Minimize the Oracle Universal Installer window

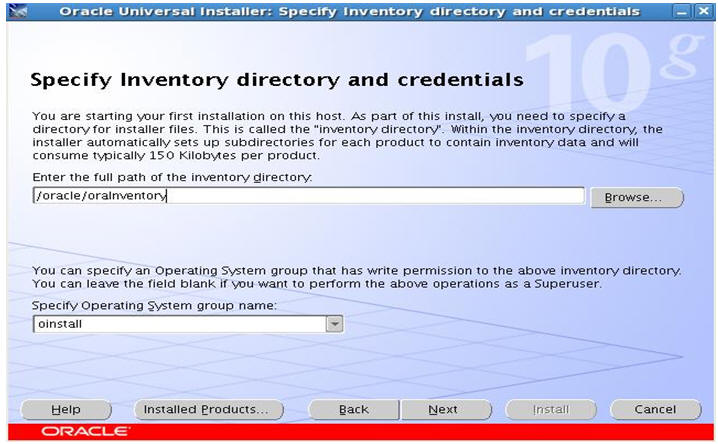682,11
